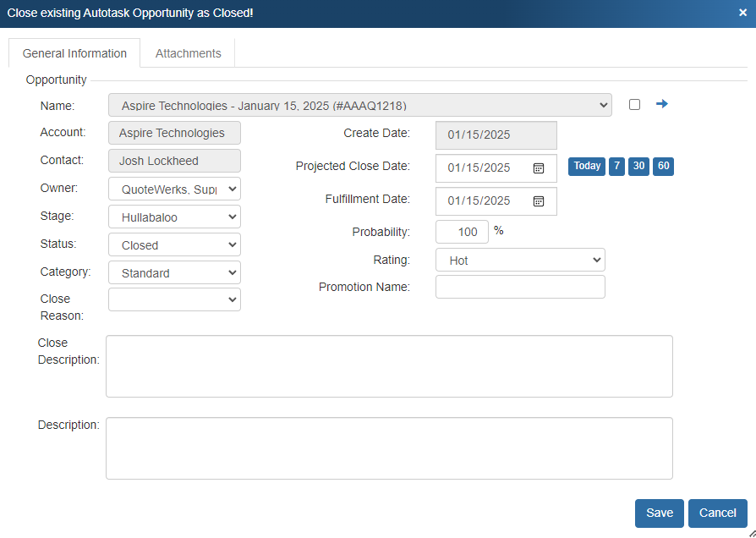The width and height of the screenshot is (756, 538).
Task: Select a Close Reason from dropdown
Action: 174,299
